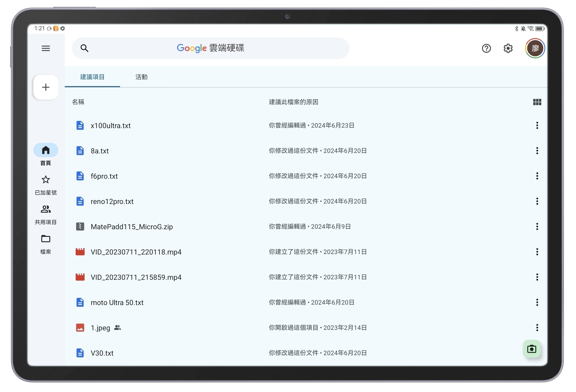Image resolution: width=576 pixels, height=392 pixels.
Task: Select the 建議項目 suggested tab
Action: [x=92, y=77]
